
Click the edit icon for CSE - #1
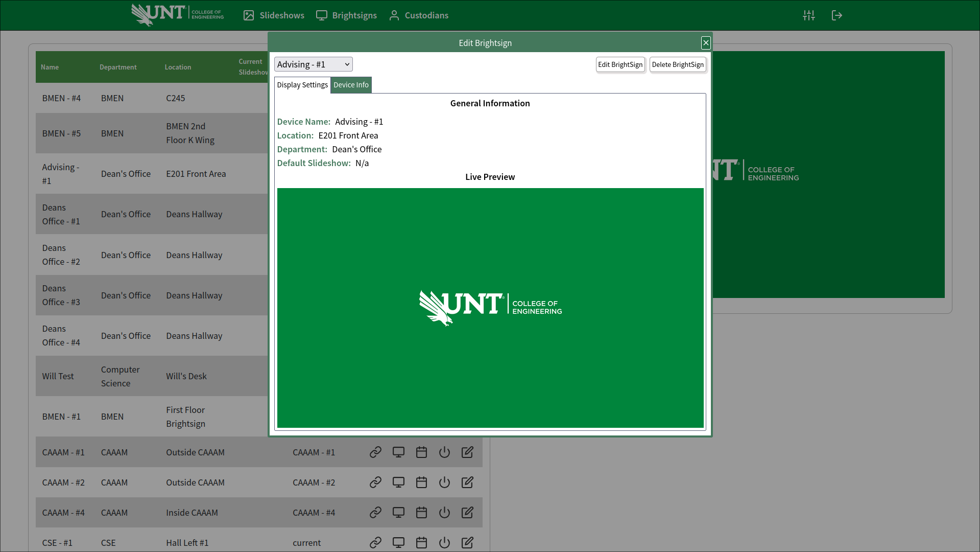click(467, 543)
